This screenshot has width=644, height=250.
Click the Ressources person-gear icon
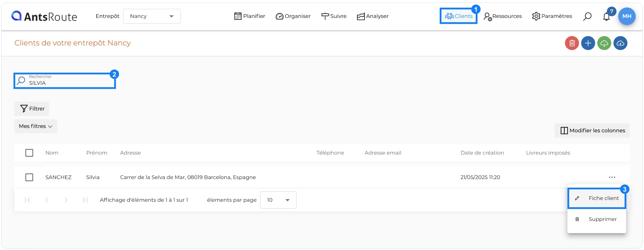coord(488,17)
